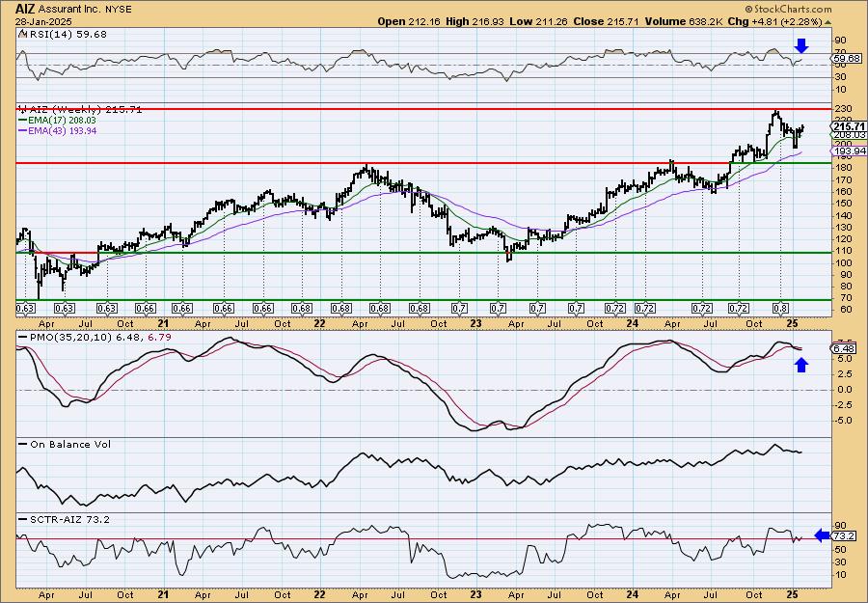Click the 208.03 EMA tag on right axis

click(848, 135)
